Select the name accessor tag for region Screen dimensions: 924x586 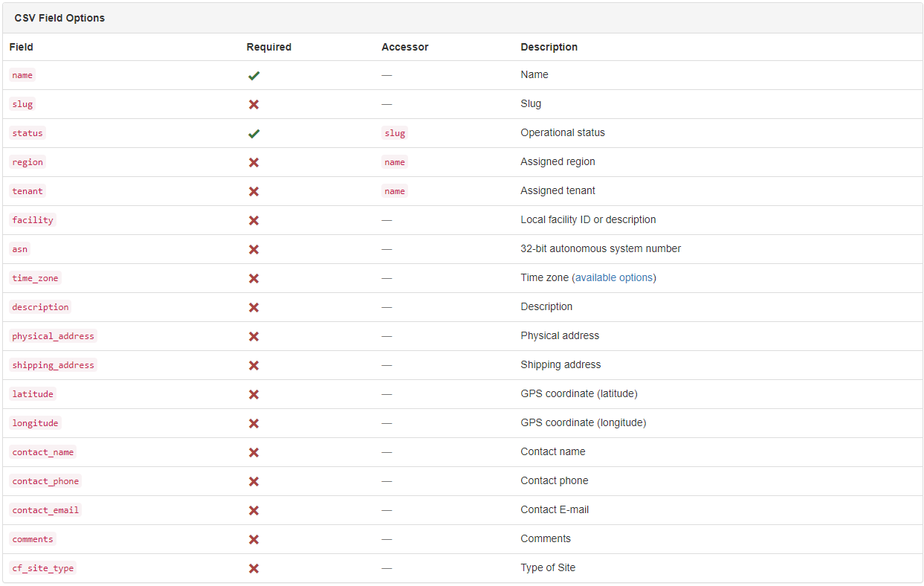coord(395,162)
